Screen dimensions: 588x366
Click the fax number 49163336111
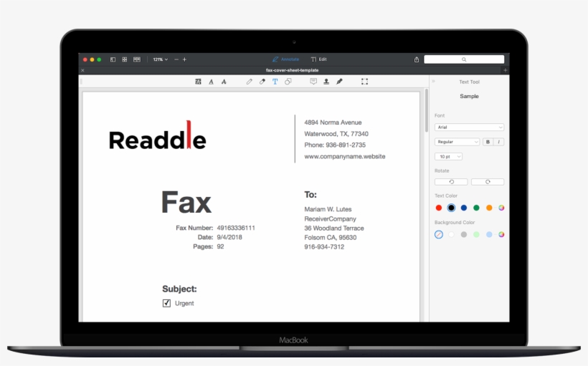click(236, 228)
